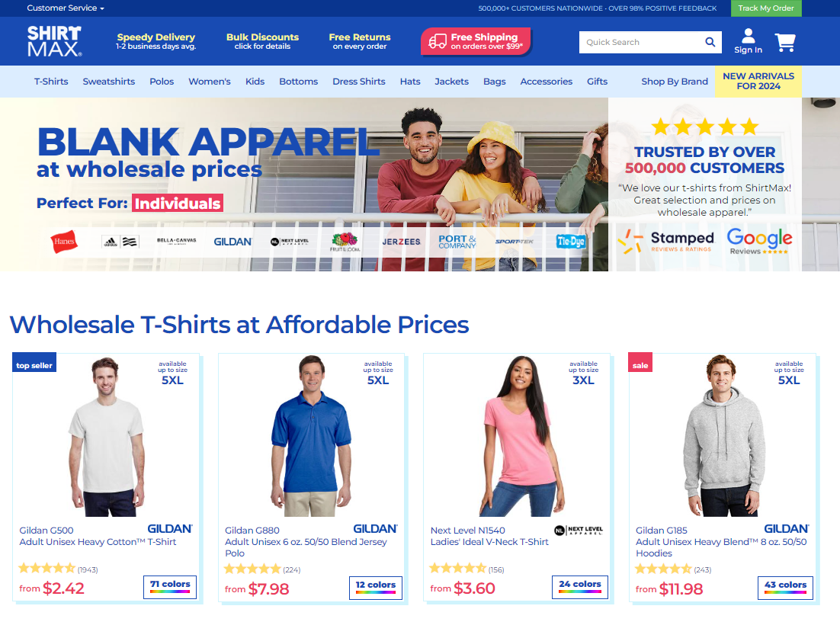Open the Dress Shirts category
This screenshot has height=622, width=840.
[x=359, y=82]
